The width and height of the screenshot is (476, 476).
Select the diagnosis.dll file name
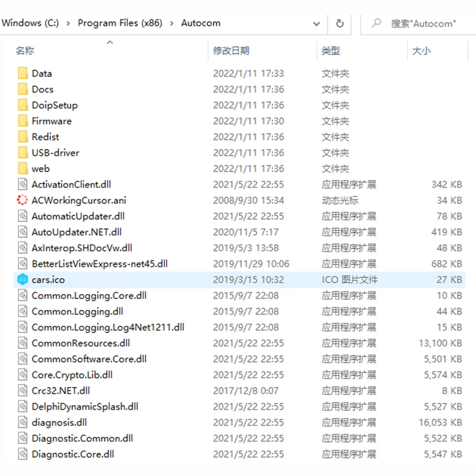point(59,422)
